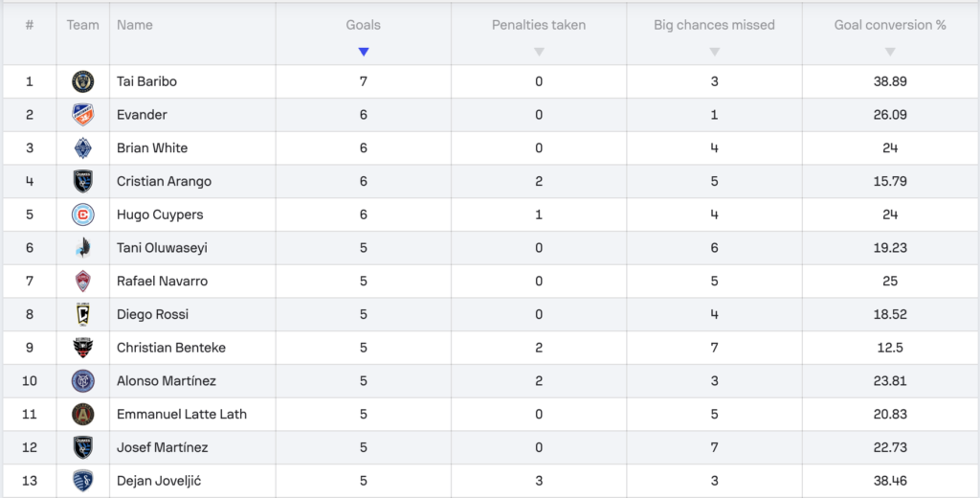Click Atlanta United logo by Emmanuel Latte Lath
Viewport: 980px width, 498px height.
coord(82,414)
